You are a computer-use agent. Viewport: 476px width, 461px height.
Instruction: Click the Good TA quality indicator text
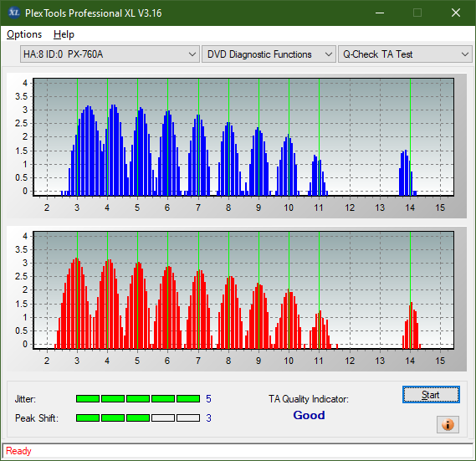tap(309, 415)
